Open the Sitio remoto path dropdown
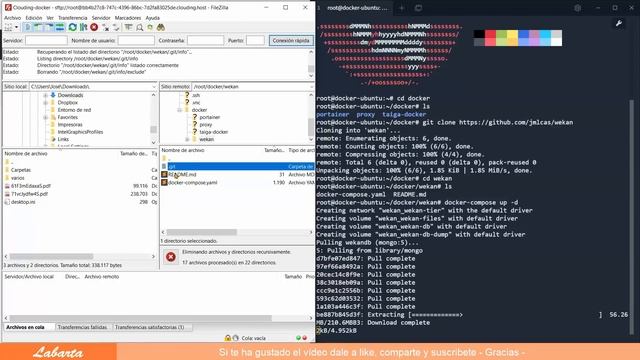The height and width of the screenshot is (360, 640). 311,87
